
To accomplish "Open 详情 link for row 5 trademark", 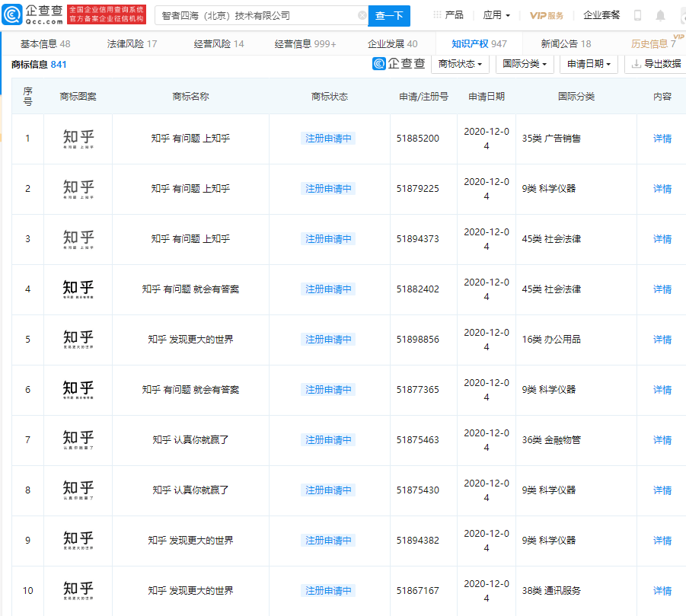I will coord(662,340).
